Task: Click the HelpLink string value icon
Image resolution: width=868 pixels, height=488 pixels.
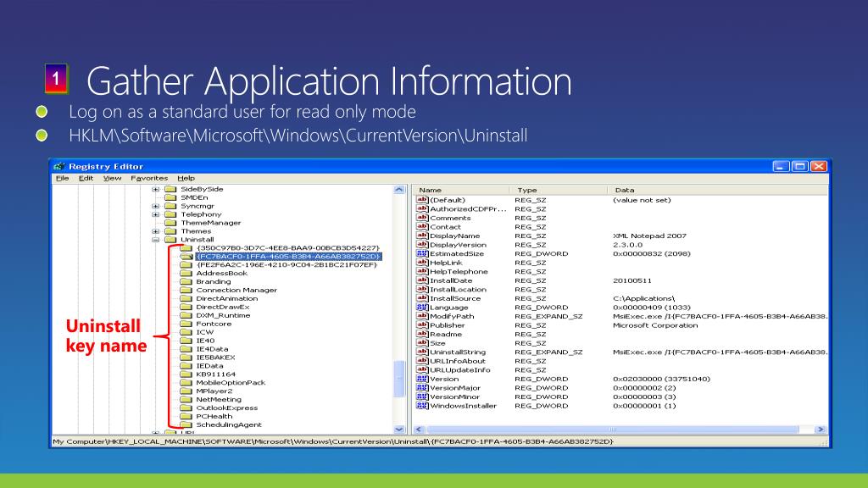Action: pyautogui.click(x=422, y=263)
